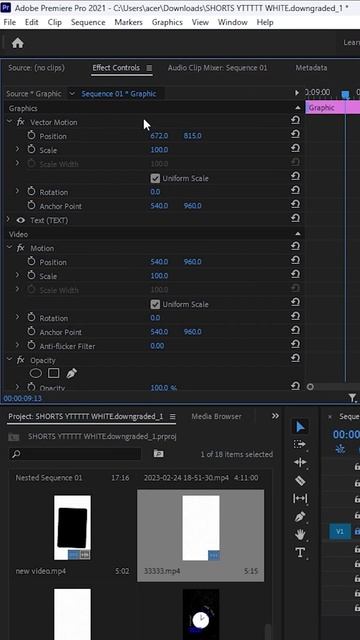Toggle Anti-flicker Filter stopwatch
This screenshot has height=640, width=360.
click(31, 346)
